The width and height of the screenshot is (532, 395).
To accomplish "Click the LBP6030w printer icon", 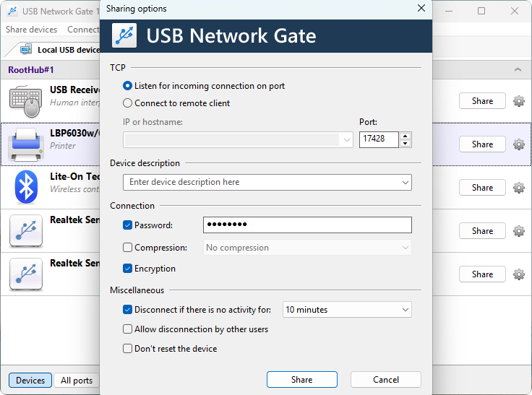I will point(26,144).
